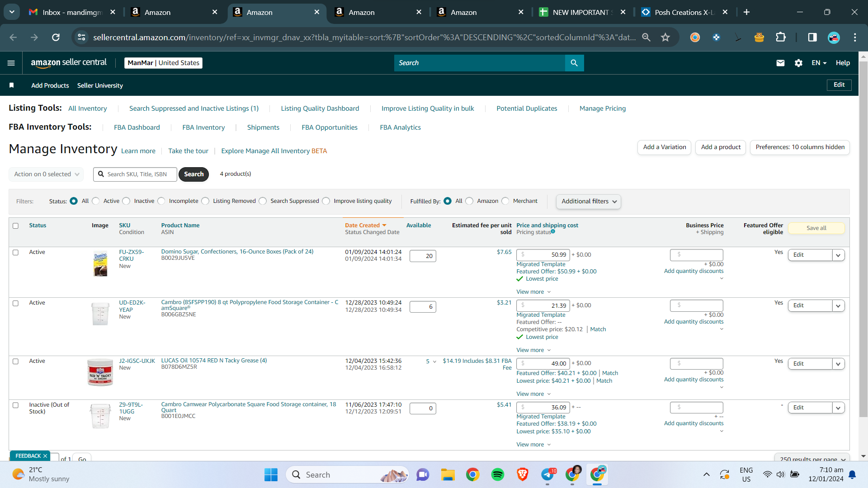
Task: Reload the page with browser refresh icon
Action: tap(56, 38)
